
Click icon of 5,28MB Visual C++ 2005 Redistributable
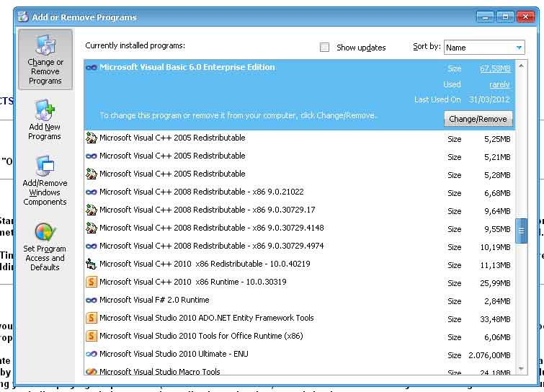pyautogui.click(x=92, y=174)
